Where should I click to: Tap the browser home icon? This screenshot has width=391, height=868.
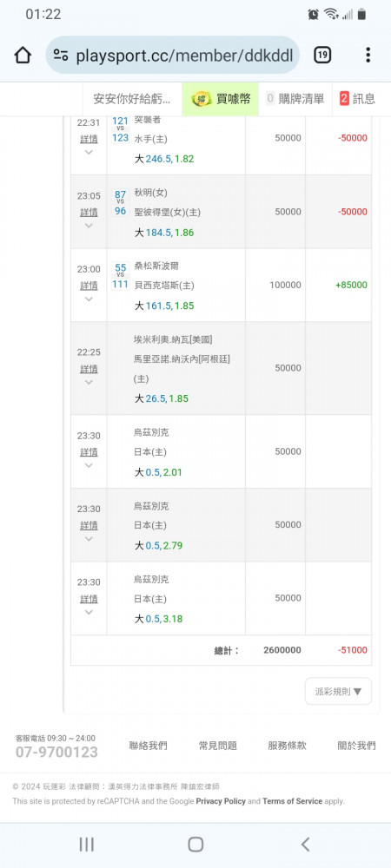click(22, 56)
